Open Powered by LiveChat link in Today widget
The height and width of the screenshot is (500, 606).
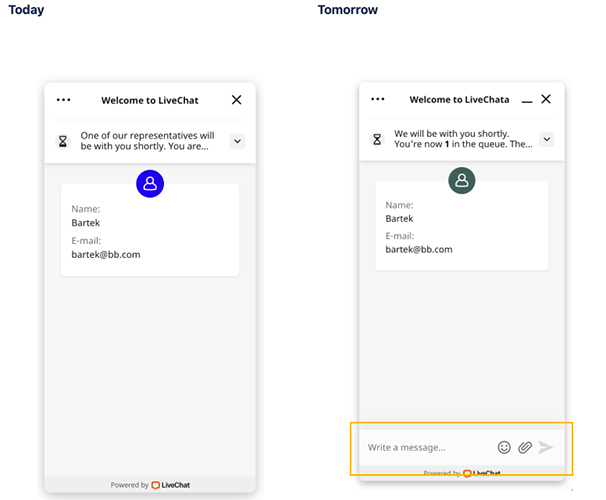coord(150,485)
